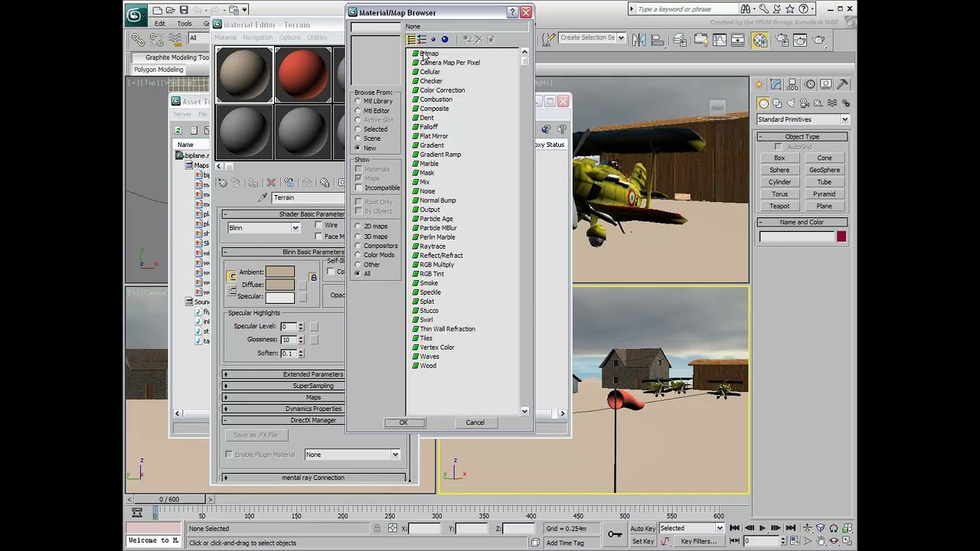
Task: Enable the Wire checkbox
Action: click(x=318, y=226)
